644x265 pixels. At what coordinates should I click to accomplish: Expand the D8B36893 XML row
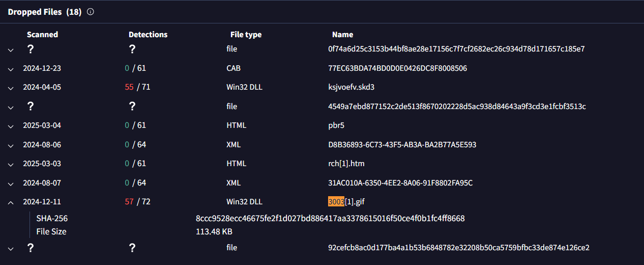pyautogui.click(x=10, y=145)
